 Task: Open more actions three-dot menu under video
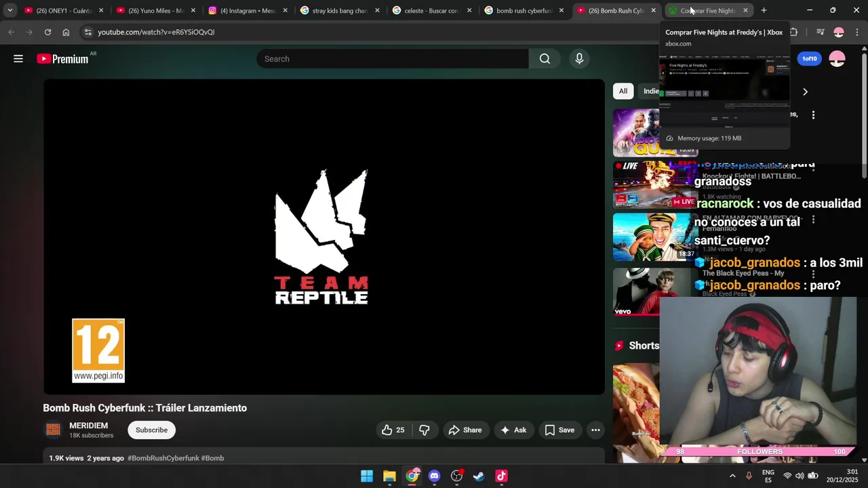(x=595, y=430)
